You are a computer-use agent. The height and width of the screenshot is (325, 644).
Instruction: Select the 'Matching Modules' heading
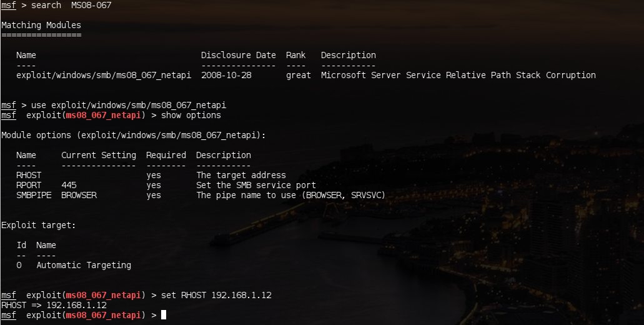coord(41,25)
